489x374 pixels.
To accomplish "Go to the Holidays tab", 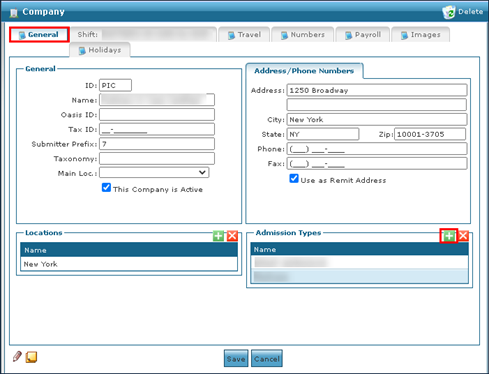I will point(100,50).
